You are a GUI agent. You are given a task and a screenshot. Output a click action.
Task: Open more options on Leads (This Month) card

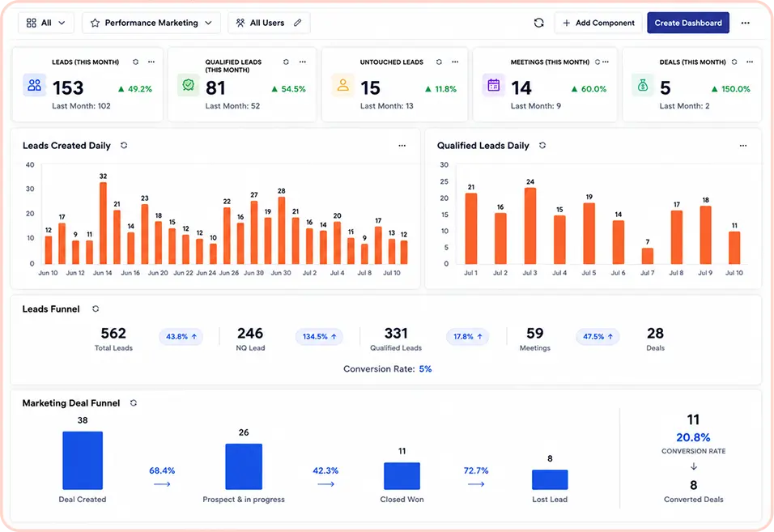(151, 62)
